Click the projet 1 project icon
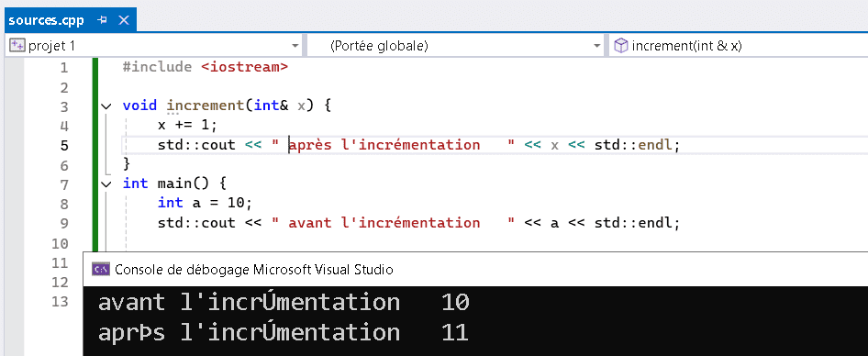The image size is (868, 356). (x=17, y=46)
